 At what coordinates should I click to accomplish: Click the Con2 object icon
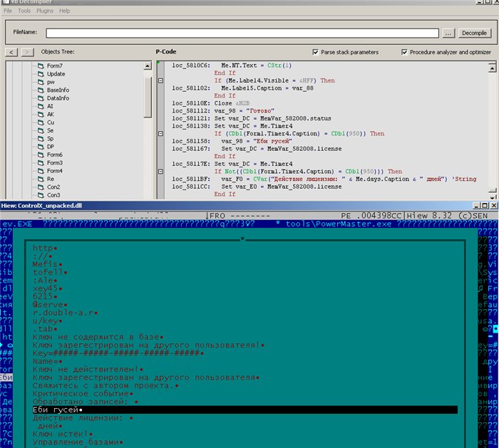(41, 187)
